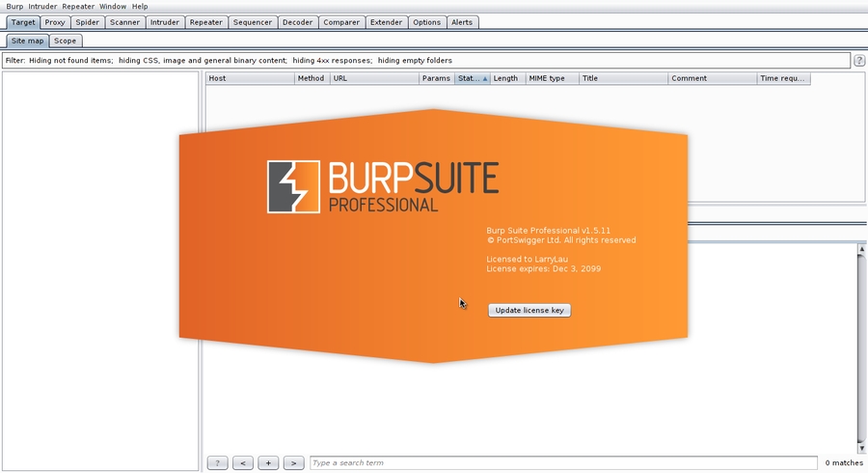
Task: Switch to the Scanner tab
Action: 124,22
